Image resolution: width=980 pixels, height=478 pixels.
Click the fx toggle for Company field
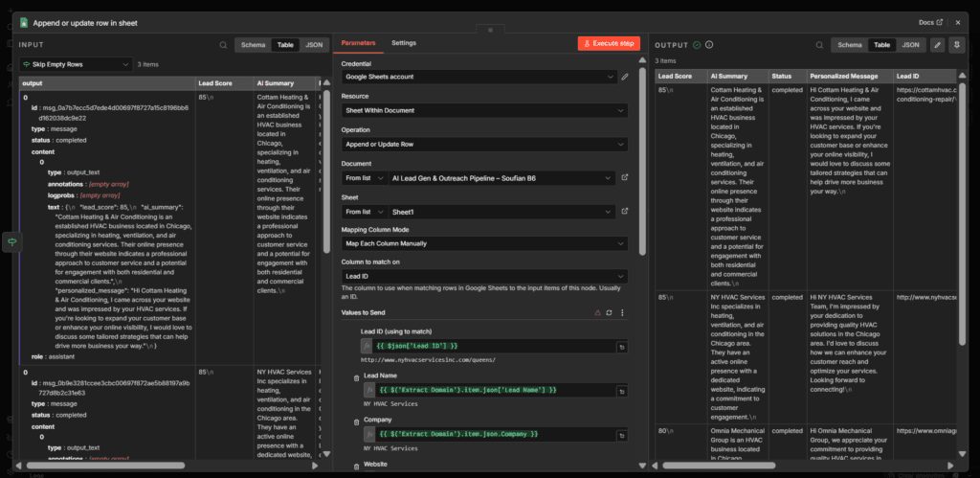tap(369, 434)
